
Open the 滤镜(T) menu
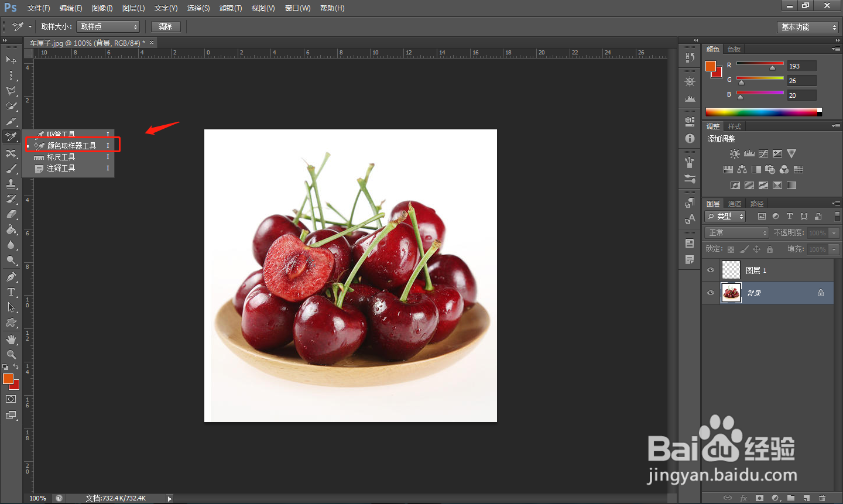[231, 8]
